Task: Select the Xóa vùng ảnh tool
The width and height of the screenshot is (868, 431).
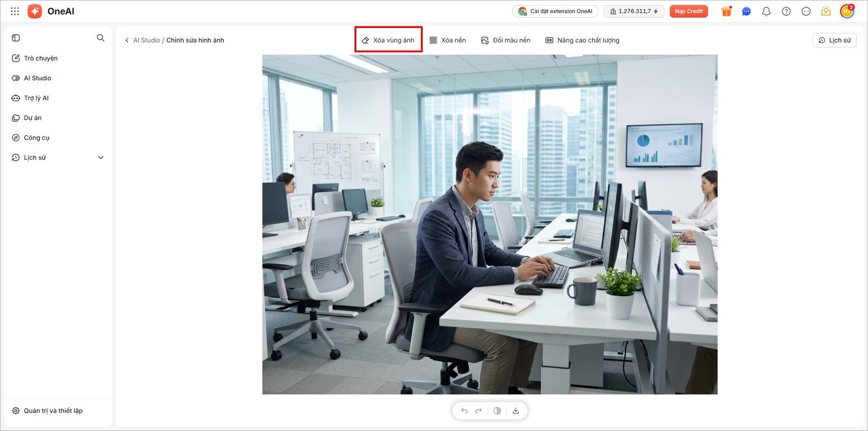Action: pos(388,40)
